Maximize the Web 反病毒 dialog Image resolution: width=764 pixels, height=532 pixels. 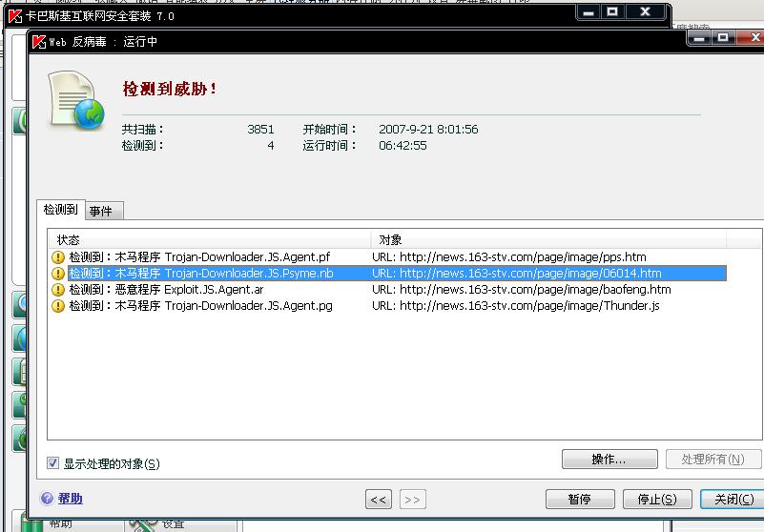(x=723, y=37)
